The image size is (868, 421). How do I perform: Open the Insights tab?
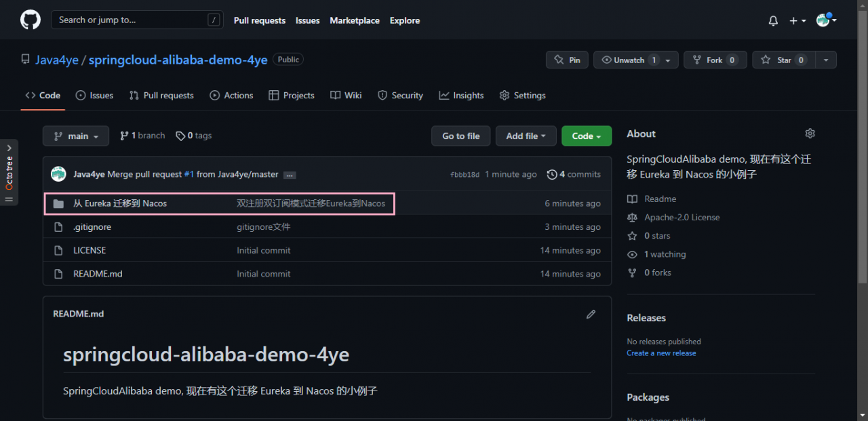click(461, 96)
